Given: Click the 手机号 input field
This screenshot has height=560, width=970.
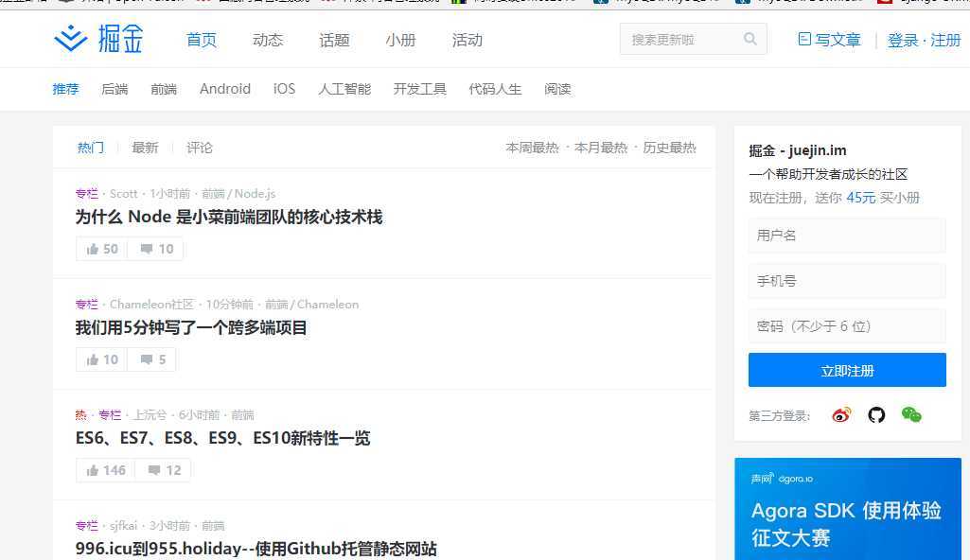Looking at the screenshot, I should 847,281.
